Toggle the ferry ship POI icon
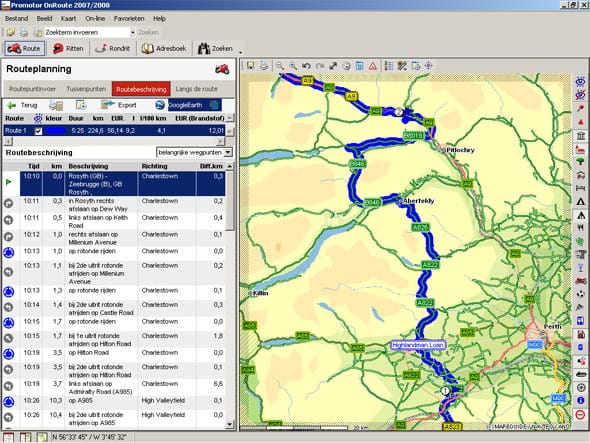The height and width of the screenshot is (443, 590). point(581,374)
